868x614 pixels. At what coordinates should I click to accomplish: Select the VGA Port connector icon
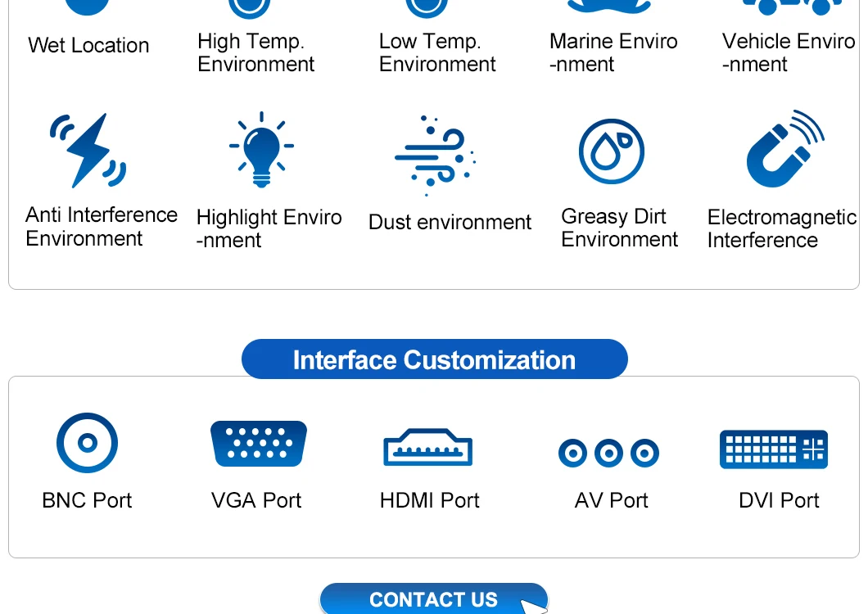259,443
